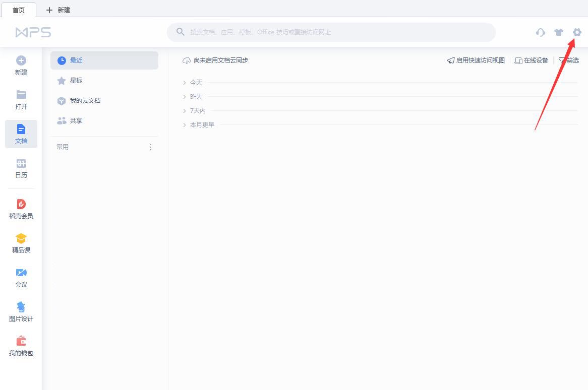Screen dimensions: 588x390
Task: Click the 新建 plus icon in sidebar
Action: pos(21,60)
